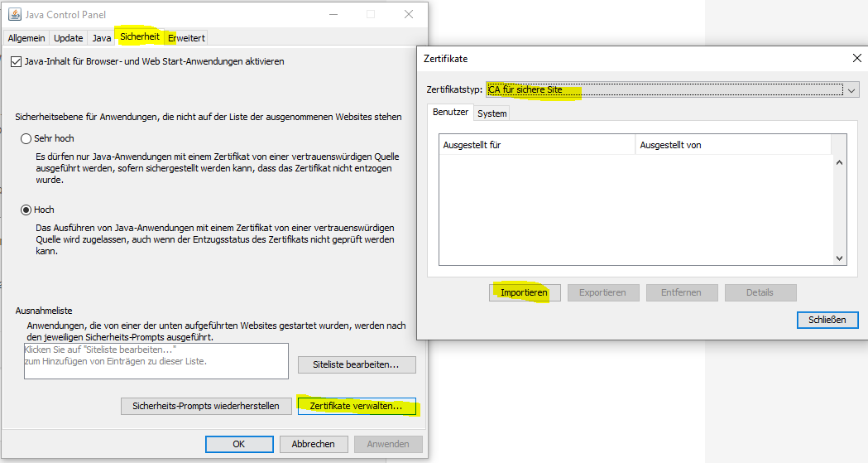Select the Benutzer tab in Zertifikate
Viewport: 868px width, 463px height.
tap(450, 112)
